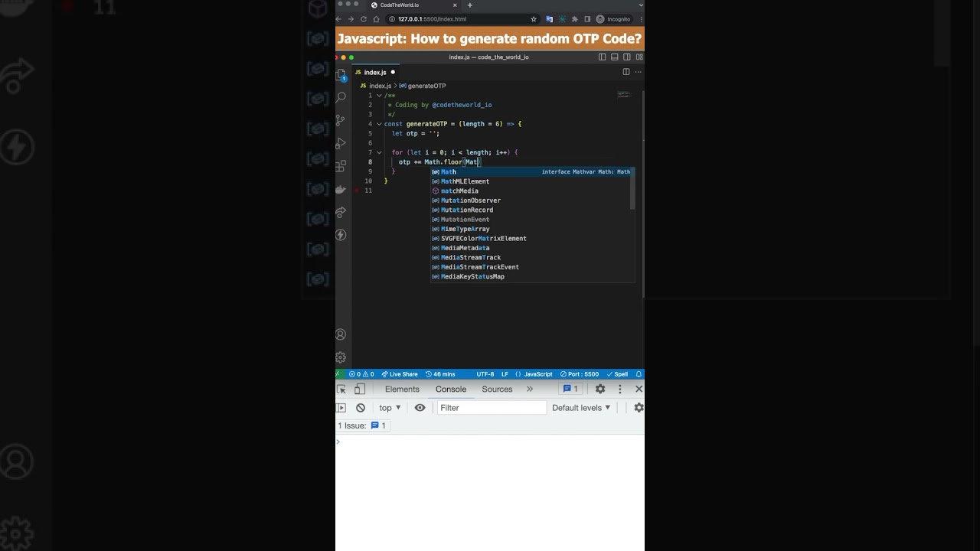This screenshot has height=551, width=980.
Task: Open Google Translate extension icon
Action: coord(549,19)
